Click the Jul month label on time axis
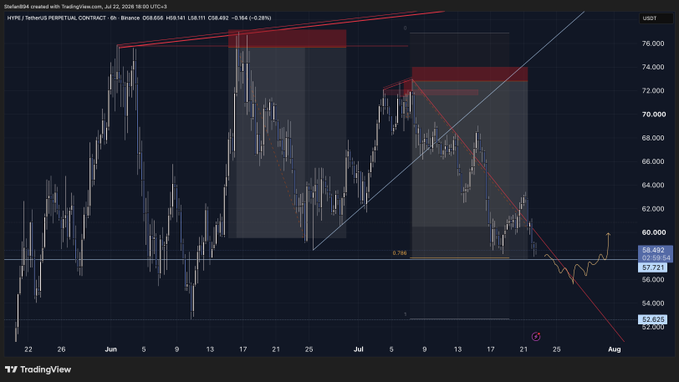Viewport: 679px width, 382px height. (358, 349)
